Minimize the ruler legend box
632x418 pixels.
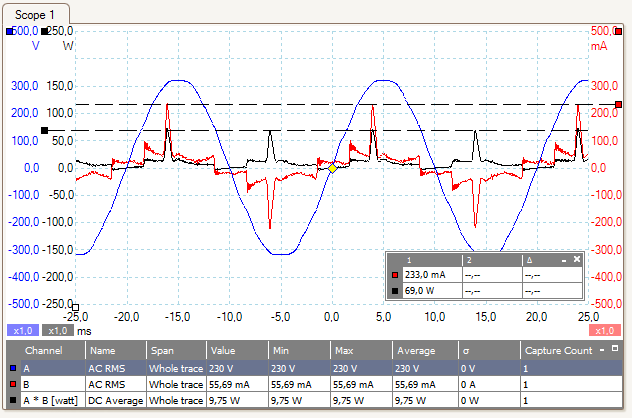click(563, 260)
